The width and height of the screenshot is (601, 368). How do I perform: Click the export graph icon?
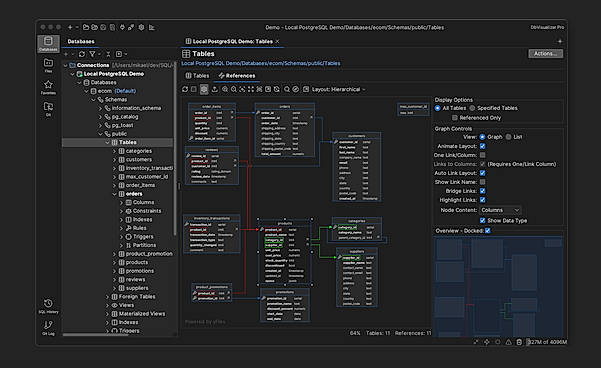point(215,89)
